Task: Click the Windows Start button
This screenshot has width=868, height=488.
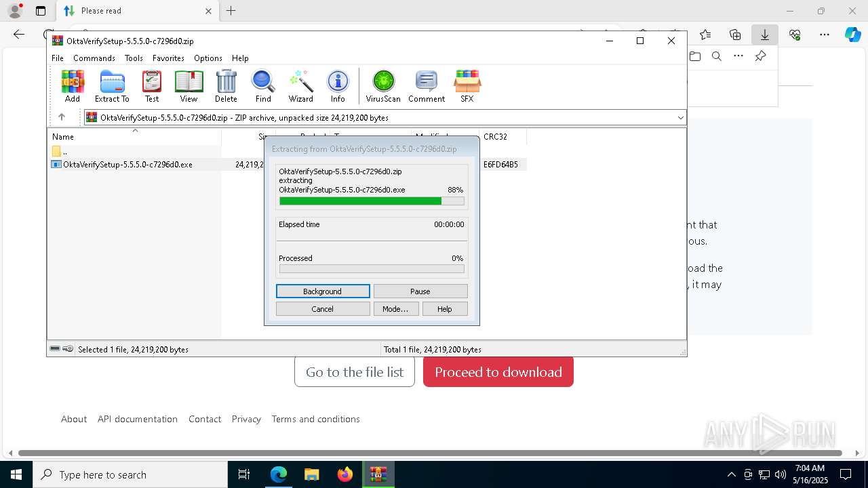Action: coord(16,474)
